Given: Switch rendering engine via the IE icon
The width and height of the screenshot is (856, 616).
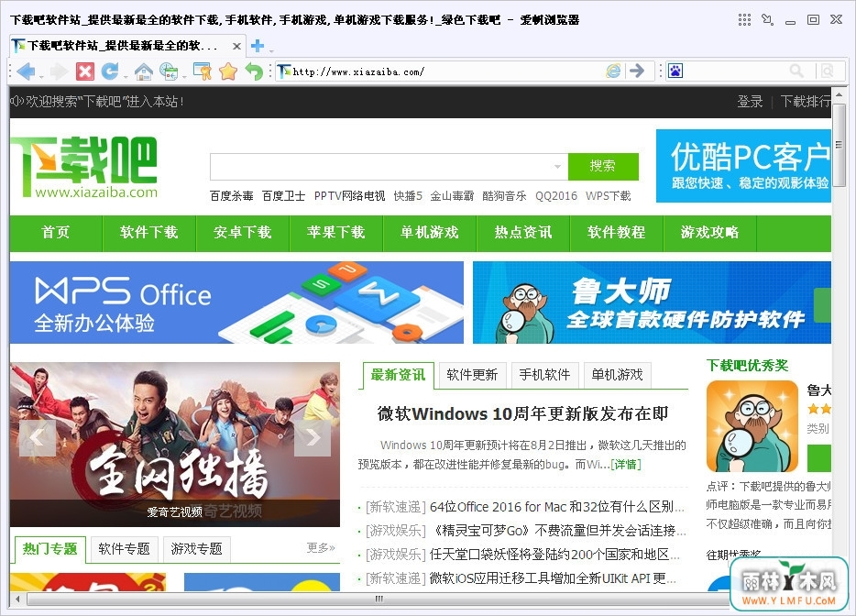Looking at the screenshot, I should click(613, 71).
